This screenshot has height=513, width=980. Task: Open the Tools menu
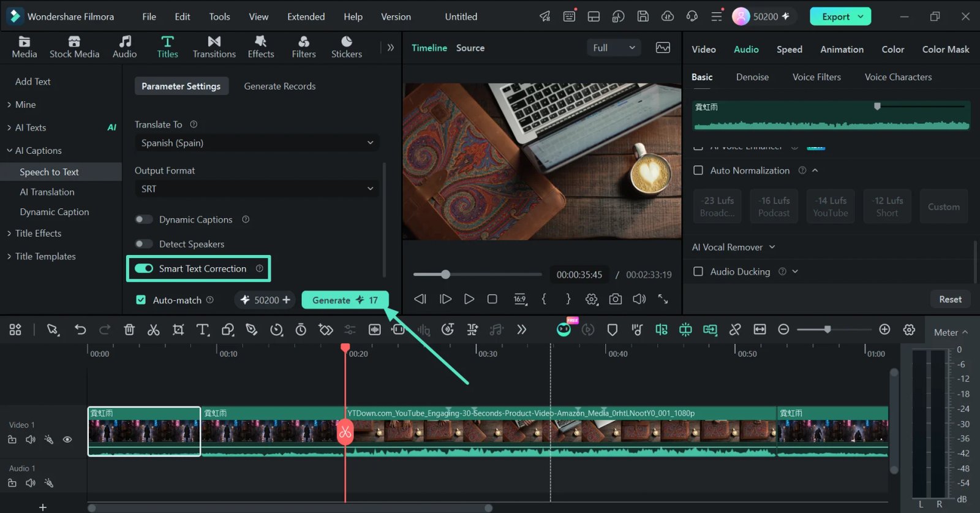tap(219, 17)
